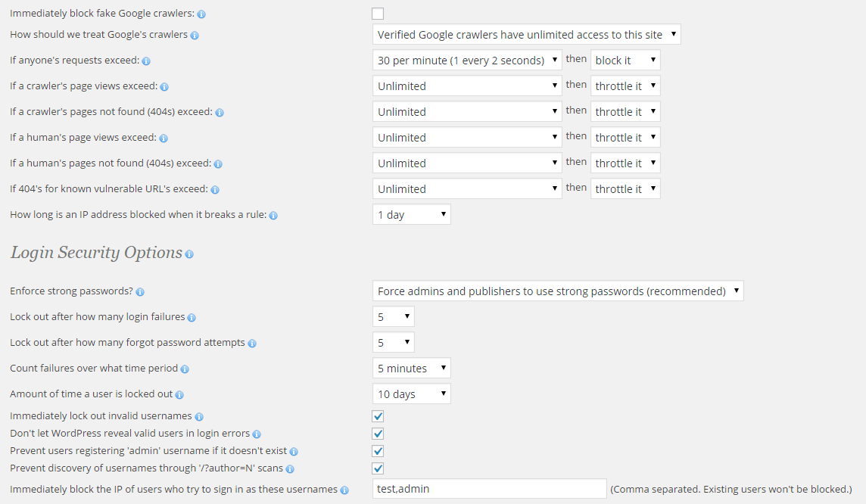
Task: Click the blocked usernames text field
Action: click(x=490, y=489)
